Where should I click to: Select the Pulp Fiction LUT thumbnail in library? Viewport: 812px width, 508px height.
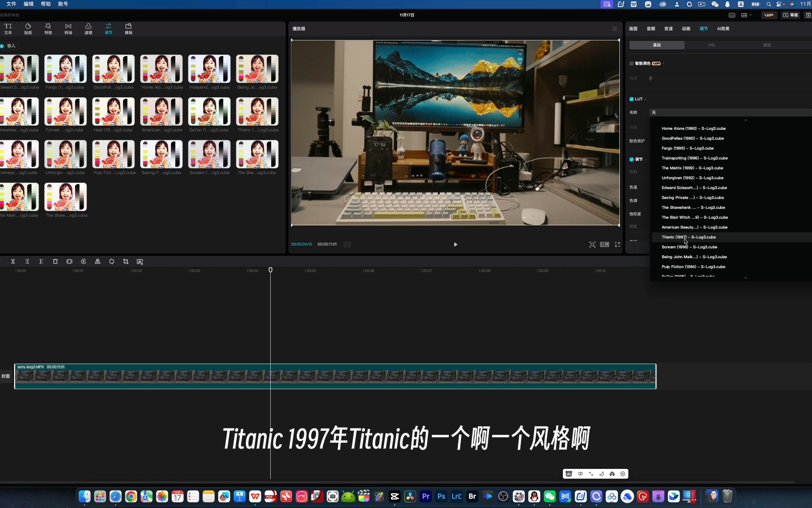click(x=113, y=154)
